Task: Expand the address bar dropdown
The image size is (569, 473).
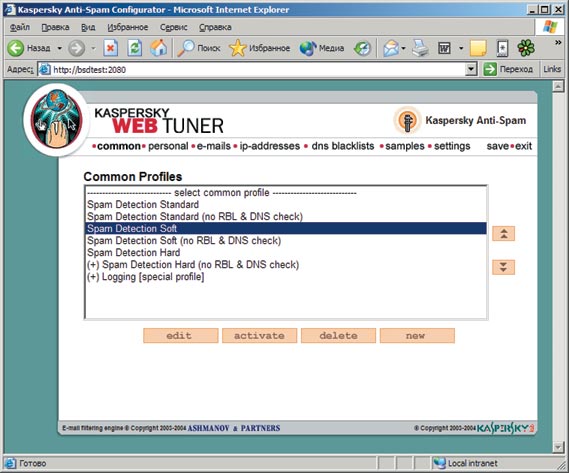Action: pos(471,69)
